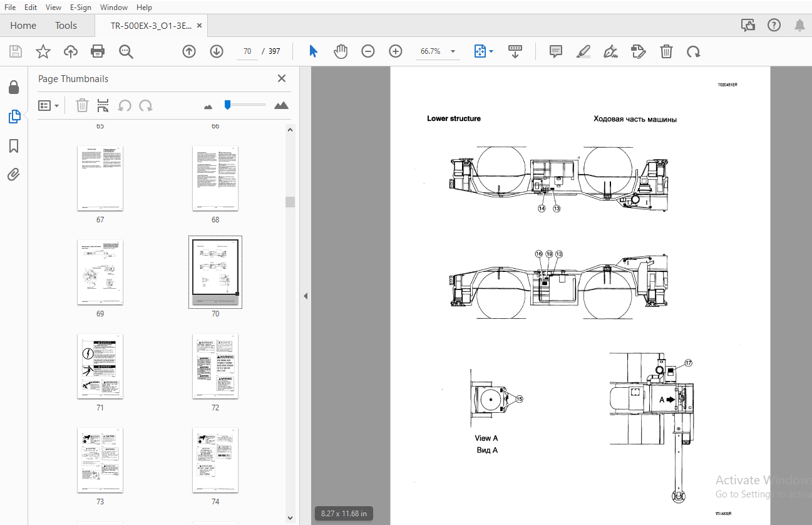Rotate the page clockwise icon

694,51
